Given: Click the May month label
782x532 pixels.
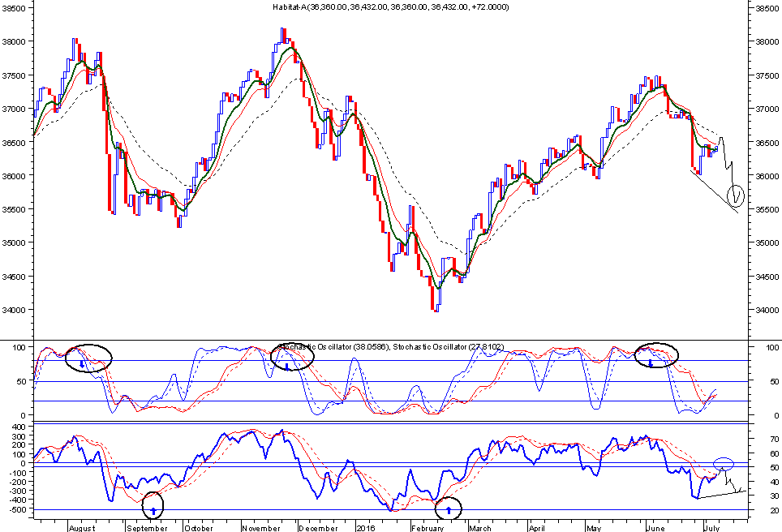Looking at the screenshot, I should click(x=594, y=528).
